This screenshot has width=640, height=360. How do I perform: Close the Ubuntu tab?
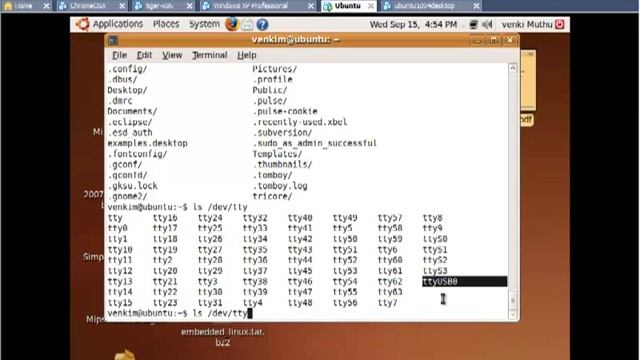point(371,6)
